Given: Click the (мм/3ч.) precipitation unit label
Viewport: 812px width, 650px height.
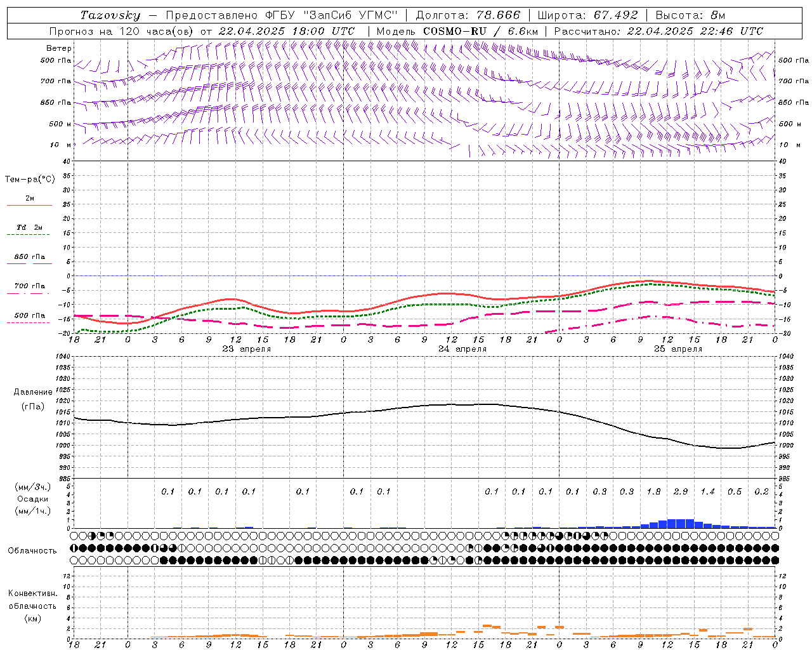Looking at the screenshot, I should tap(32, 487).
